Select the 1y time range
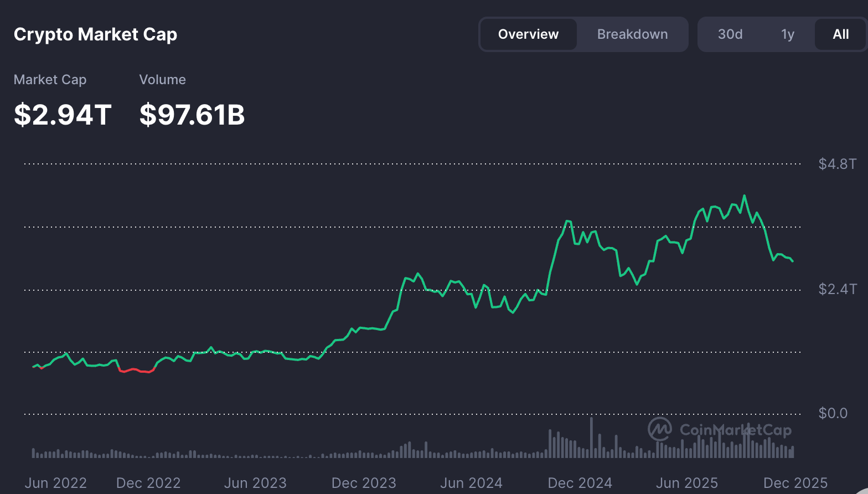 pyautogui.click(x=787, y=34)
